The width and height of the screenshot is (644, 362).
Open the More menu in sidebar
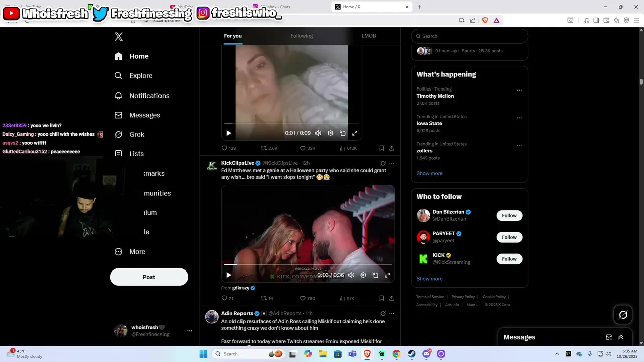[x=130, y=252]
